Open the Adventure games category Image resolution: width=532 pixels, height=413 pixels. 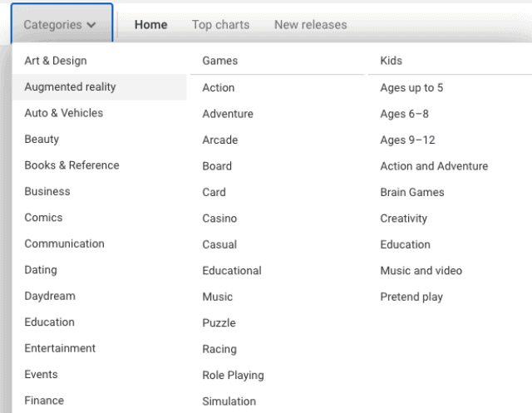click(x=228, y=114)
